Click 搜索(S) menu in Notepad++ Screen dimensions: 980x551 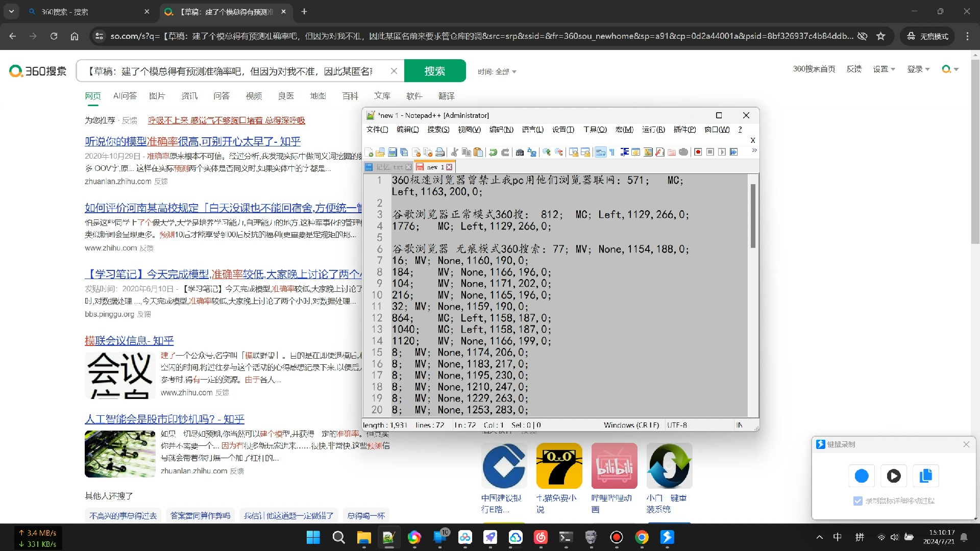pos(437,129)
